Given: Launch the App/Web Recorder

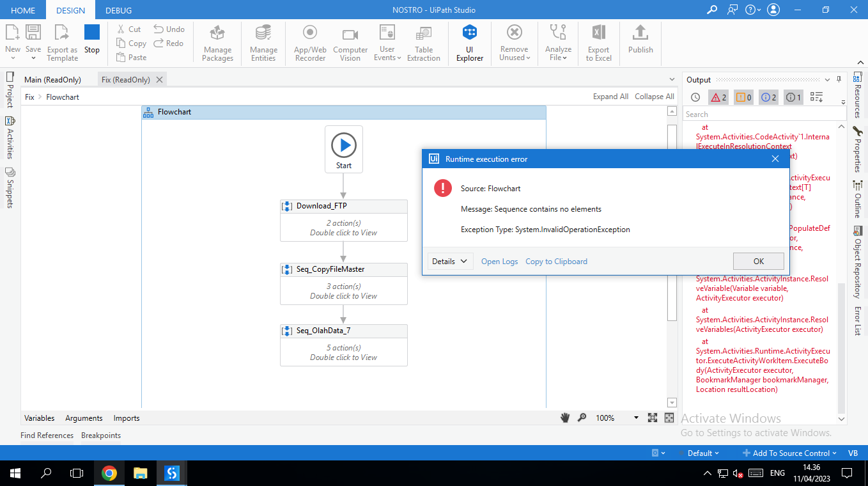Looking at the screenshot, I should [310, 43].
